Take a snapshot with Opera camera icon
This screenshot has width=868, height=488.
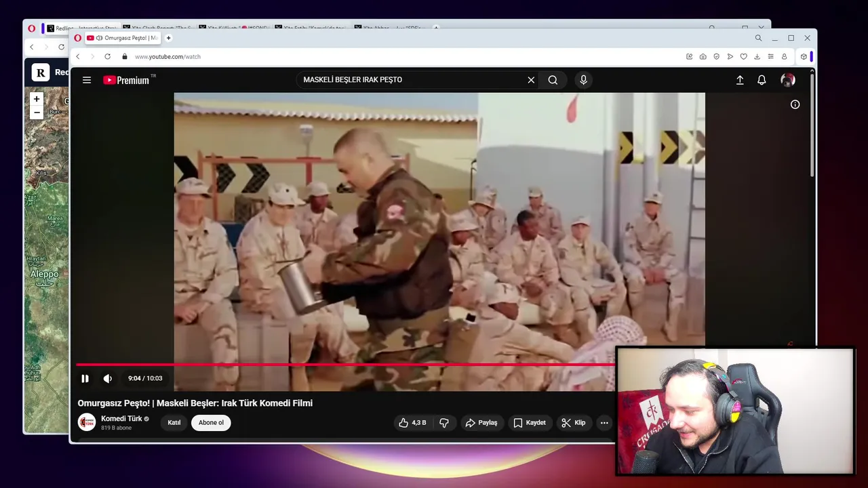(703, 57)
